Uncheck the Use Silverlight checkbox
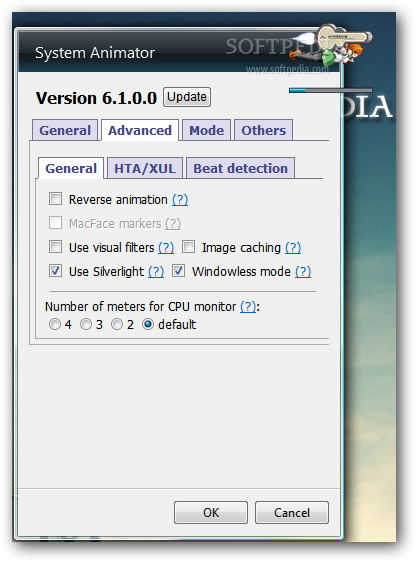This screenshot has width=416, height=562. coord(56,271)
